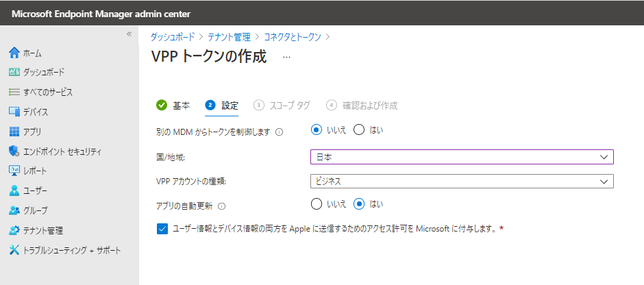
Task: Click the コネクタとトークン breadcrumb link
Action: [292, 37]
